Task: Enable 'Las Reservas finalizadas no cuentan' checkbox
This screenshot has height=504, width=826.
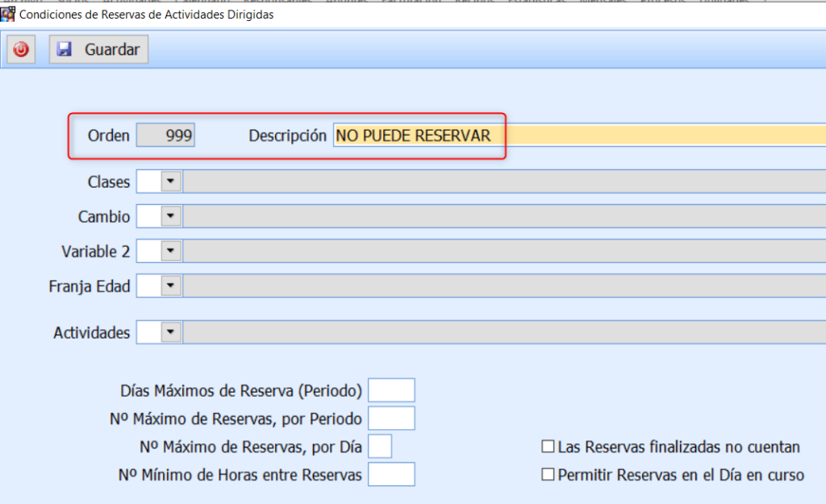Action: click(549, 447)
